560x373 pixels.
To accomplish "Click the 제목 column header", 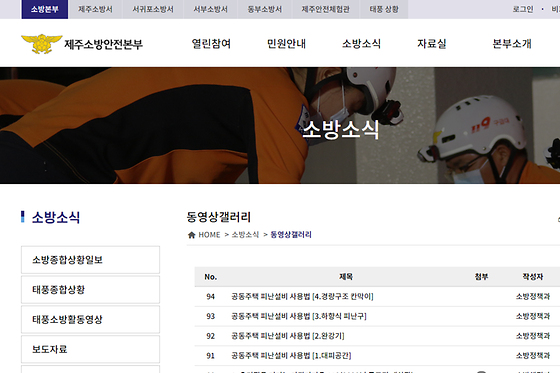I will 346,277.
